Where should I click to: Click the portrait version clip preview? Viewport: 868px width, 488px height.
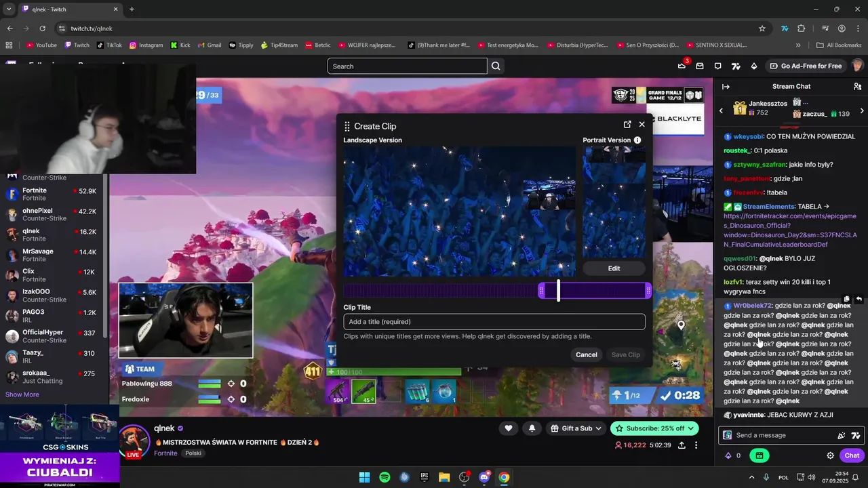(x=614, y=202)
